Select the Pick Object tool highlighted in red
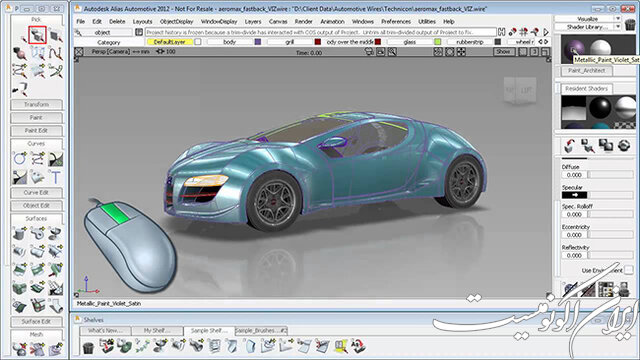The image size is (640, 360). [38, 36]
